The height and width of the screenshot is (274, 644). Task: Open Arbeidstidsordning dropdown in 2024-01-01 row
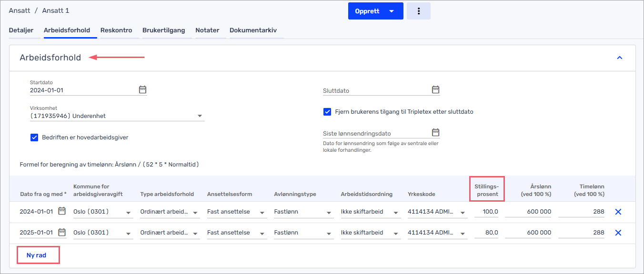pyautogui.click(x=370, y=212)
